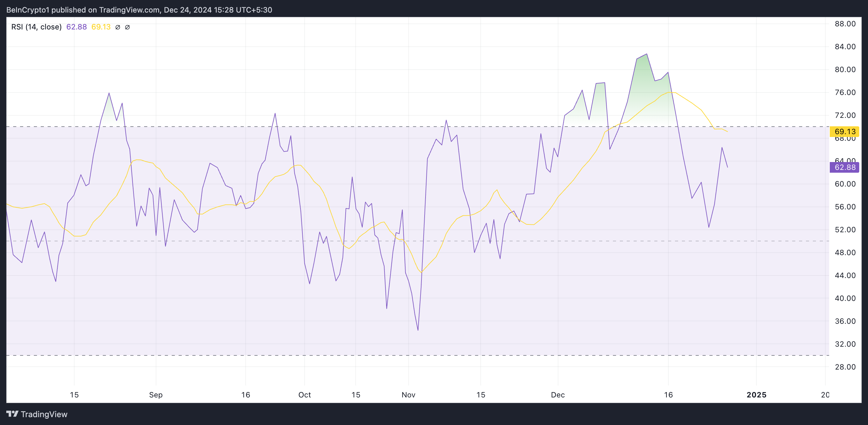Click the 88.00 value on price scale

pyautogui.click(x=845, y=24)
